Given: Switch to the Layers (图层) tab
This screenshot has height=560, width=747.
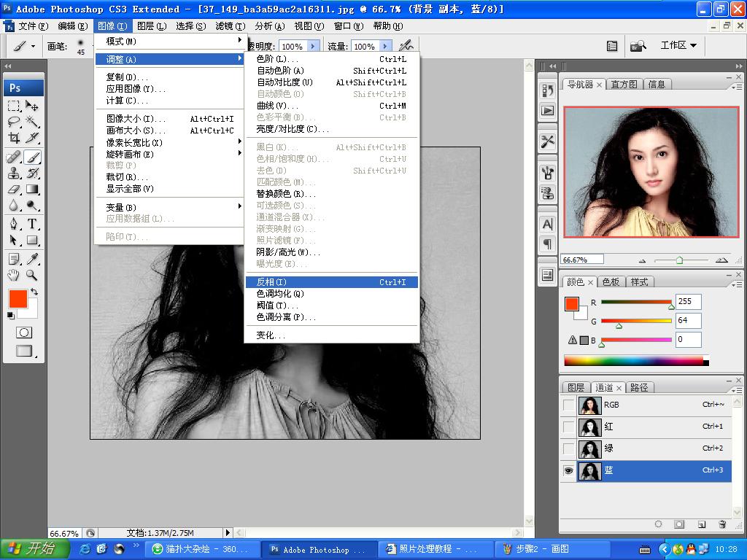Looking at the screenshot, I should coord(576,388).
